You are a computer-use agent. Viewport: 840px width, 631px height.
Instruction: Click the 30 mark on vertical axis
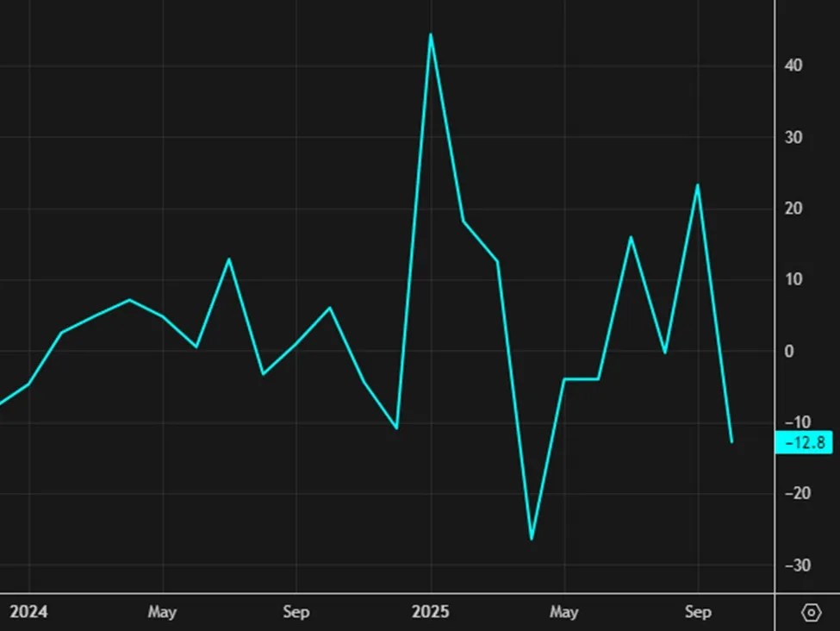coord(793,137)
